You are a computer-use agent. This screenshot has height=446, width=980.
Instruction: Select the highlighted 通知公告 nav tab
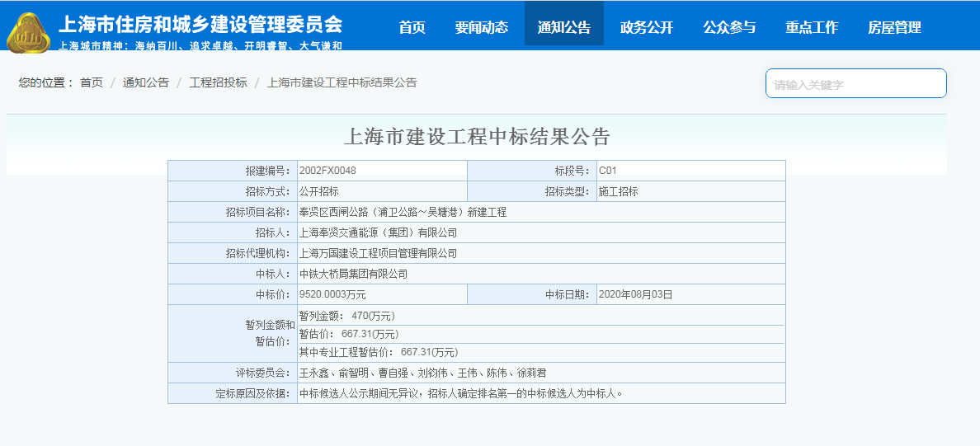click(x=564, y=27)
